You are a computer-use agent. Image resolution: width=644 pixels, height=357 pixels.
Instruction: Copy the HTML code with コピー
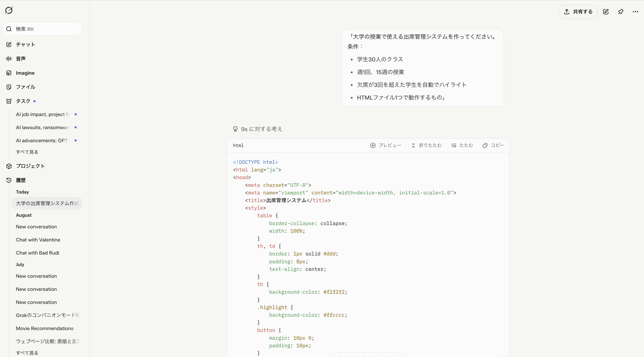coord(493,145)
